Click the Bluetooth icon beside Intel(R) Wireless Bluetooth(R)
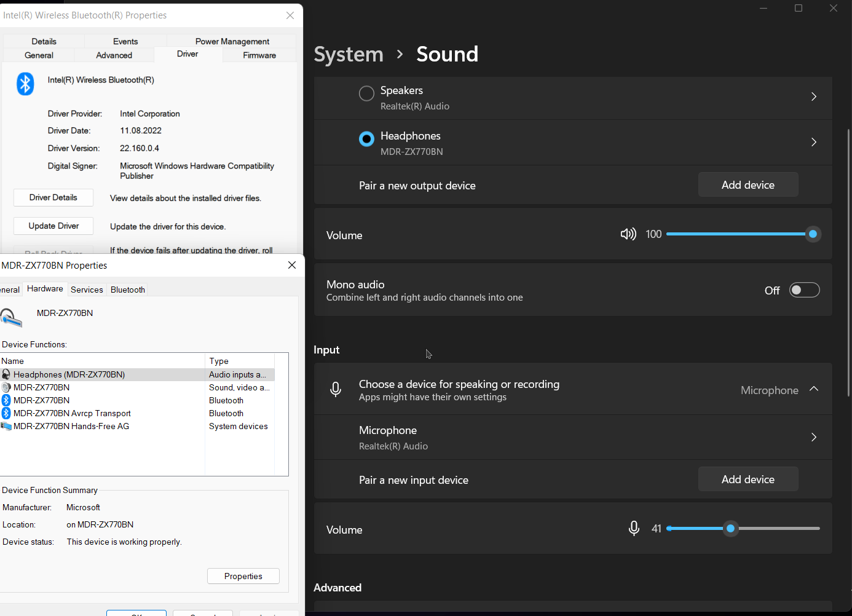 tap(25, 84)
